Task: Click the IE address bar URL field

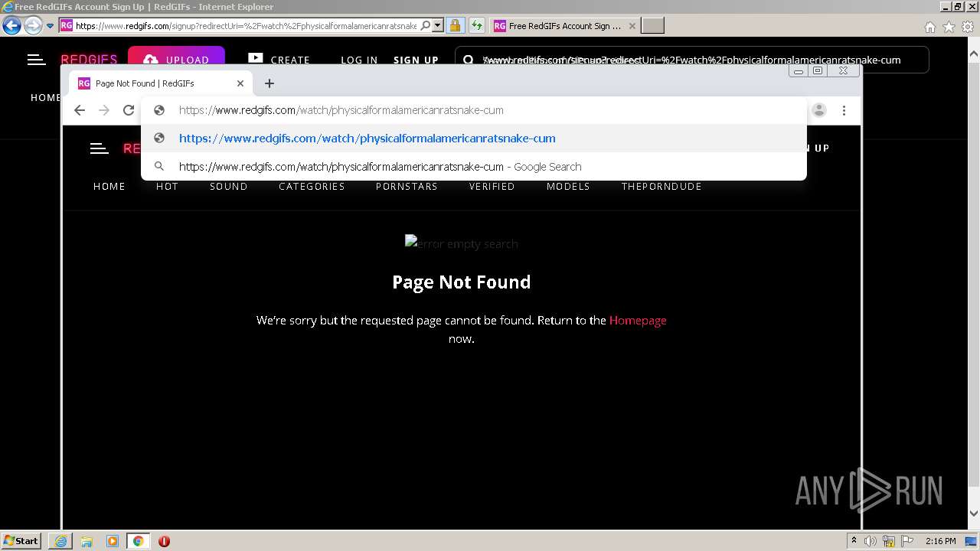Action: tap(246, 25)
